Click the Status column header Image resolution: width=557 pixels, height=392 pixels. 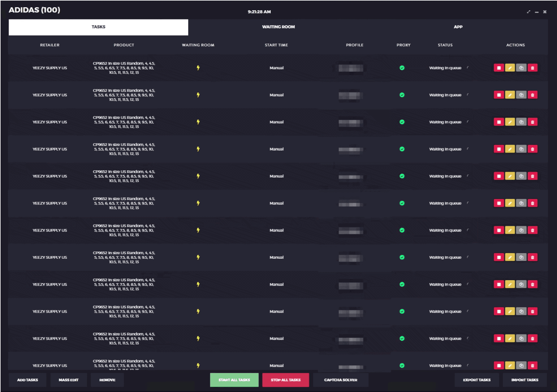pos(445,45)
